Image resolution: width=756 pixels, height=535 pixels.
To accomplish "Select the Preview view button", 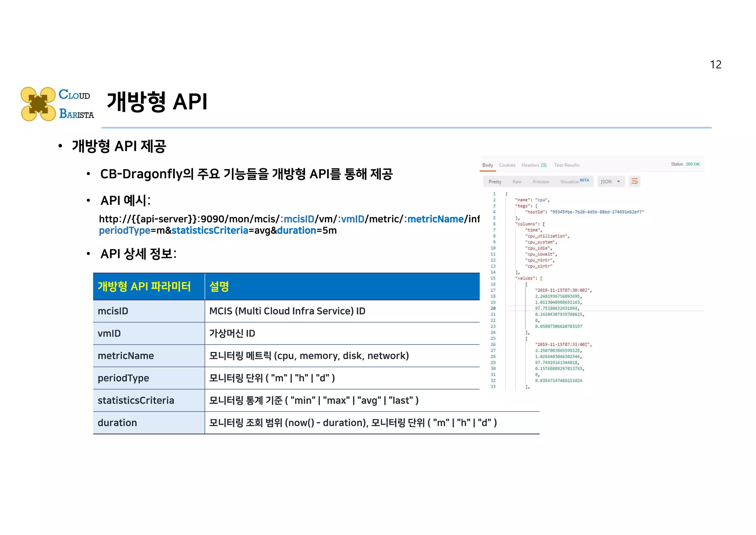I will [x=541, y=182].
